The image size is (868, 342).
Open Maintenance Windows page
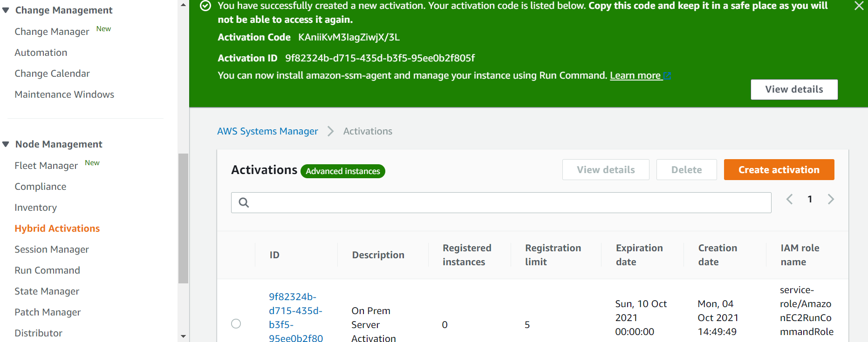(x=64, y=94)
